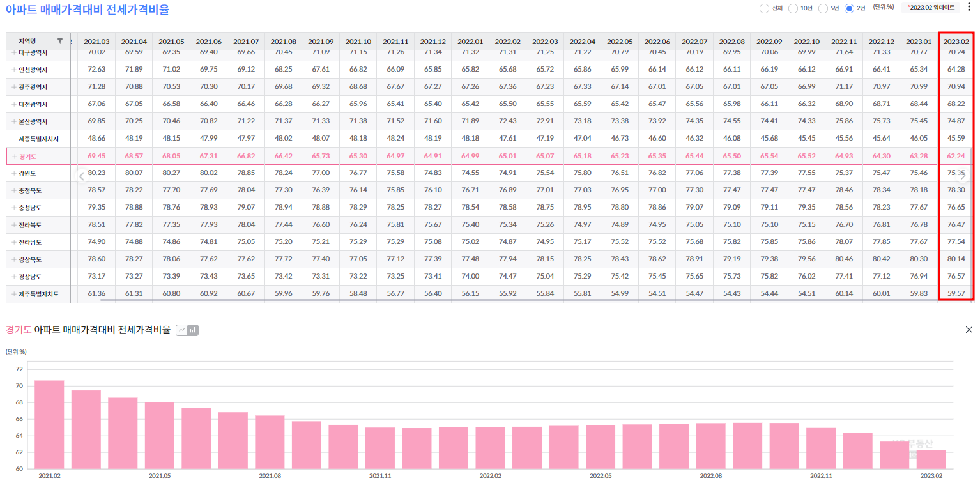This screenshot has width=980, height=483.
Task: Click the 2022.02 bar in the chart
Action: (x=491, y=448)
